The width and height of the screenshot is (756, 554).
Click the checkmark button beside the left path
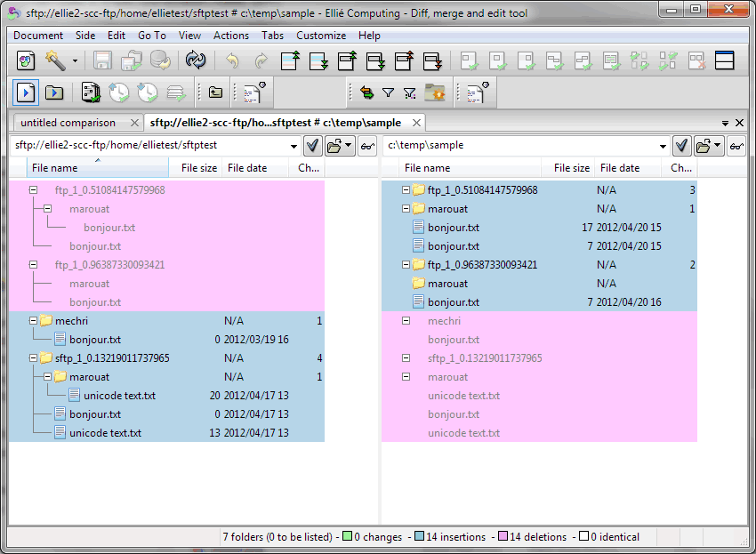pos(313,146)
